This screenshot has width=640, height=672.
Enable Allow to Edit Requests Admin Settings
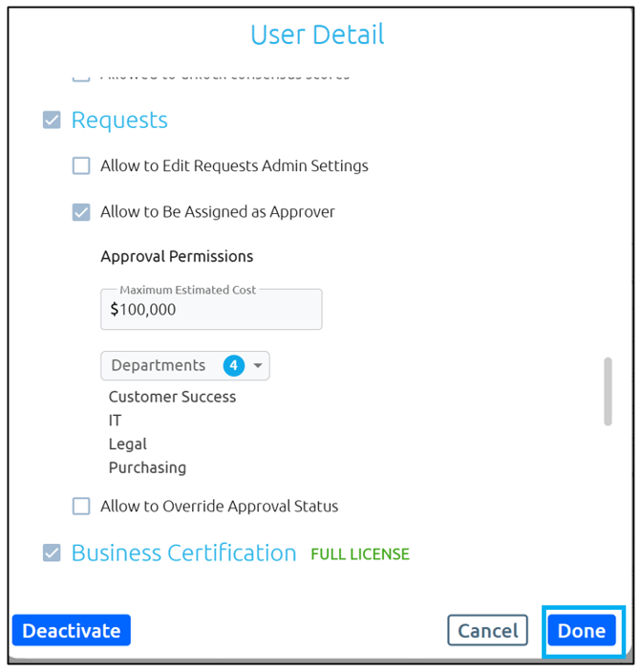click(x=82, y=166)
